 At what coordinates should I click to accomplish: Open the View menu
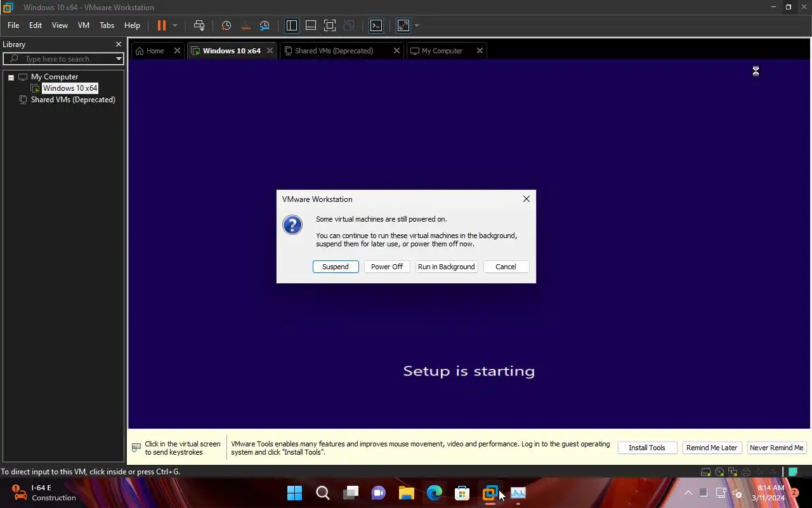click(60, 25)
